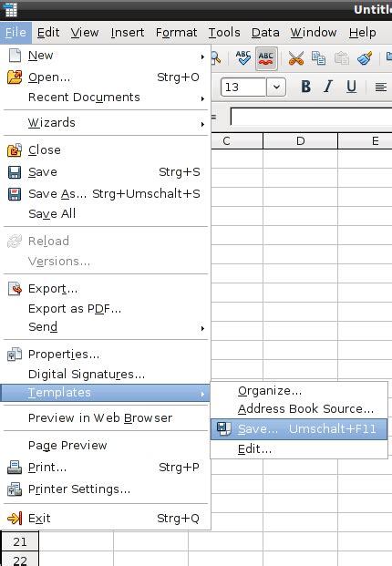Expand the Send submenu arrow

202,328
